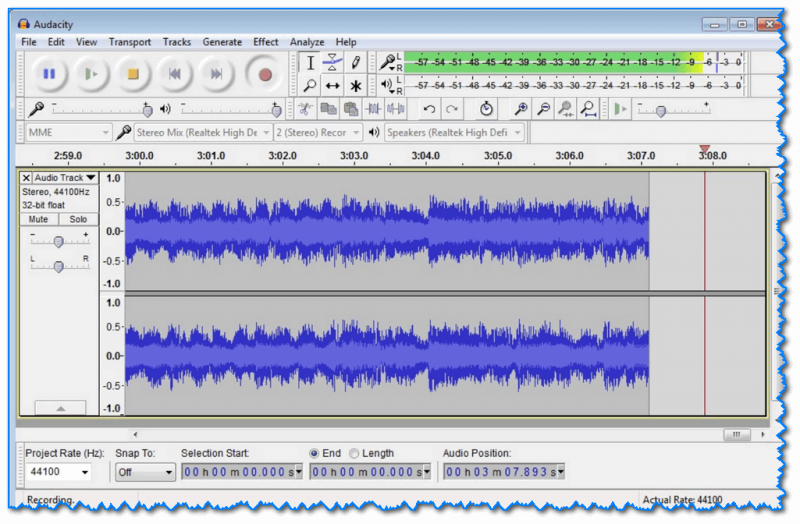Viewport: 800px width, 524px height.
Task: Open the Selection Start format arrow
Action: 299,472
